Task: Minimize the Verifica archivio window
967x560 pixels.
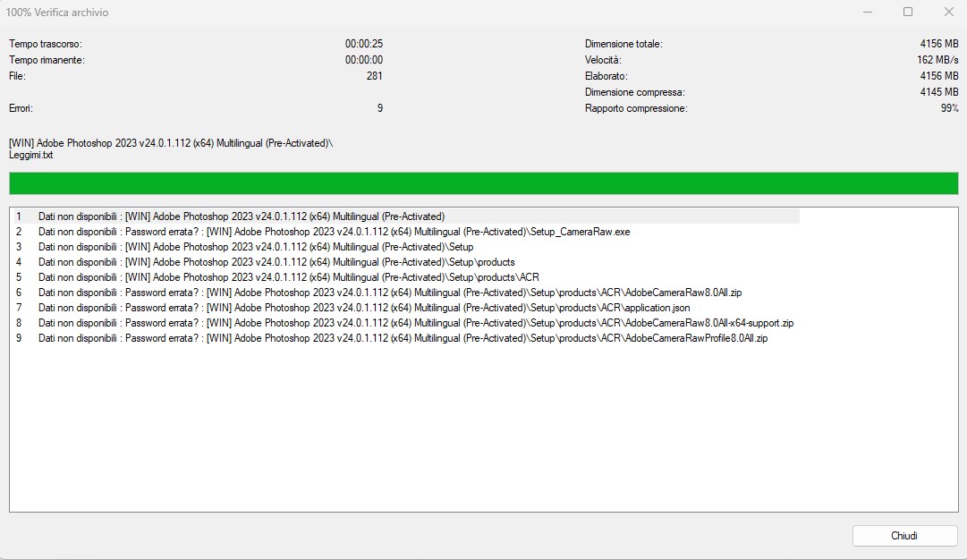Action: tap(868, 13)
